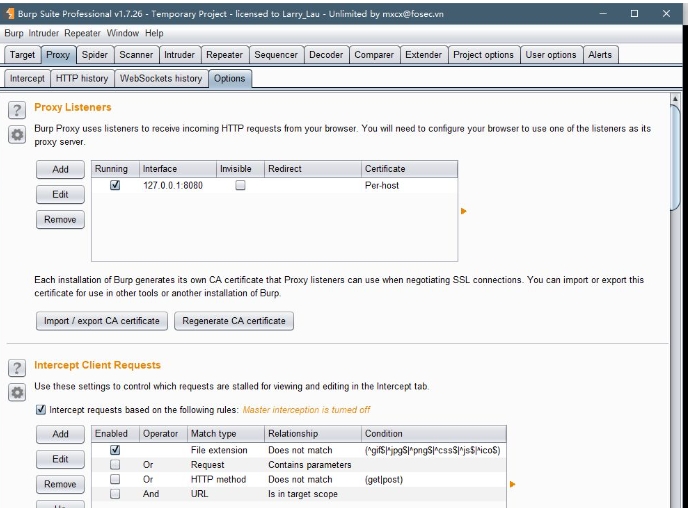The image size is (688, 508).
Task: Switch to the Spider tab
Action: click(95, 55)
